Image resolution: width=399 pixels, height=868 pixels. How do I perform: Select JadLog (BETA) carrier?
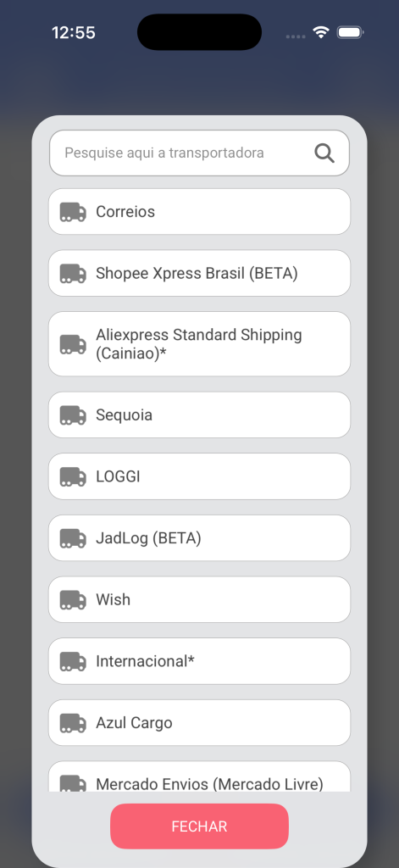[199, 537]
